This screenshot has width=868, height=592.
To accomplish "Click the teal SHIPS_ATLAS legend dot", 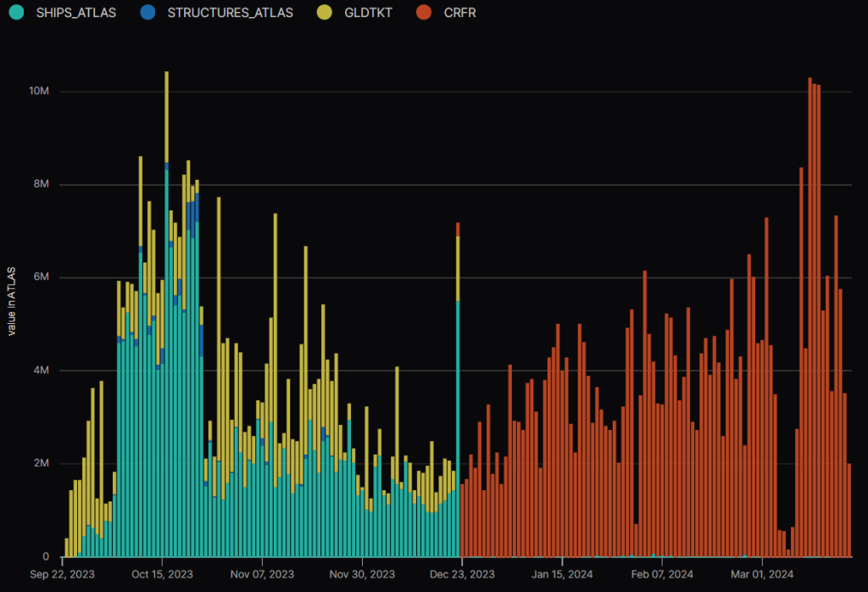I will point(15,14).
